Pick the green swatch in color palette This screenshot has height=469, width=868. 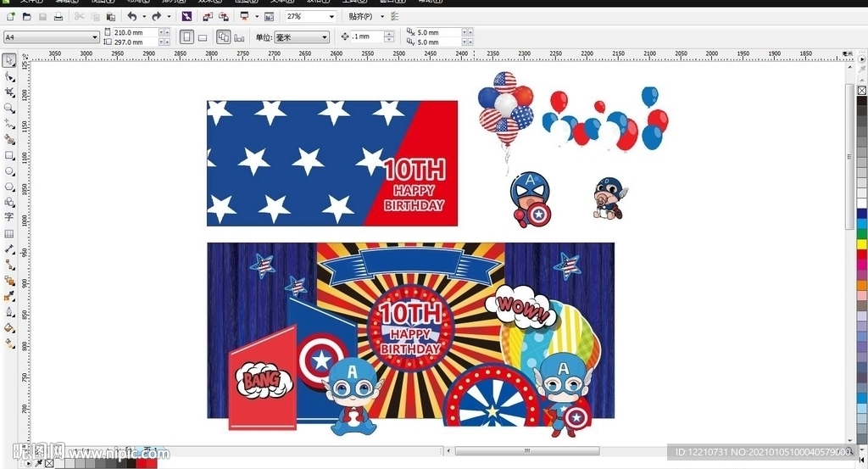[861, 233]
